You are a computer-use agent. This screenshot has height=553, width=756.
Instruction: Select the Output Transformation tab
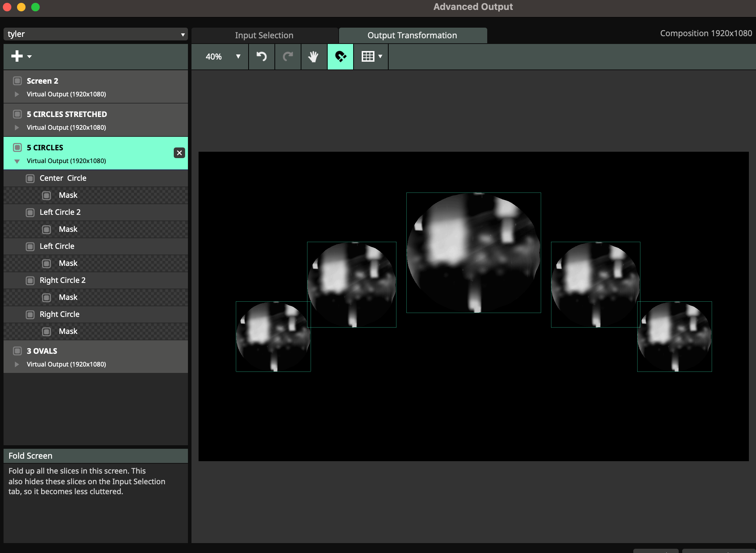[412, 35]
